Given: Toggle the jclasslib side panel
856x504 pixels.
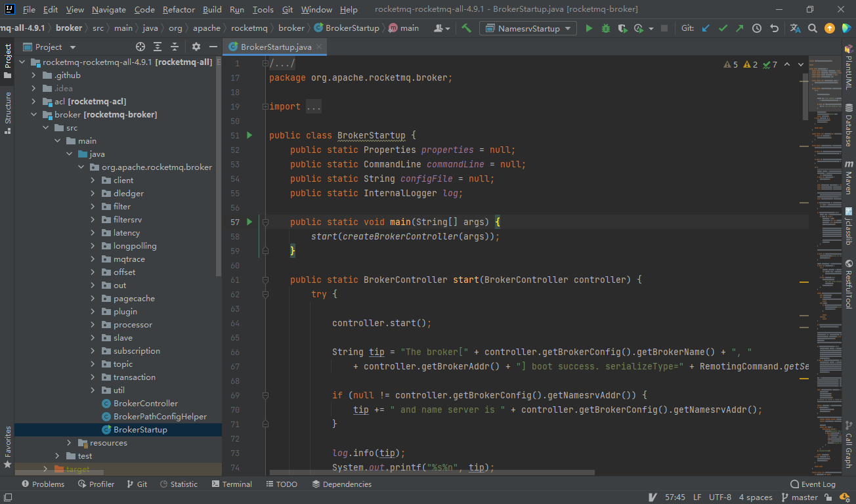Looking at the screenshot, I should pyautogui.click(x=849, y=226).
